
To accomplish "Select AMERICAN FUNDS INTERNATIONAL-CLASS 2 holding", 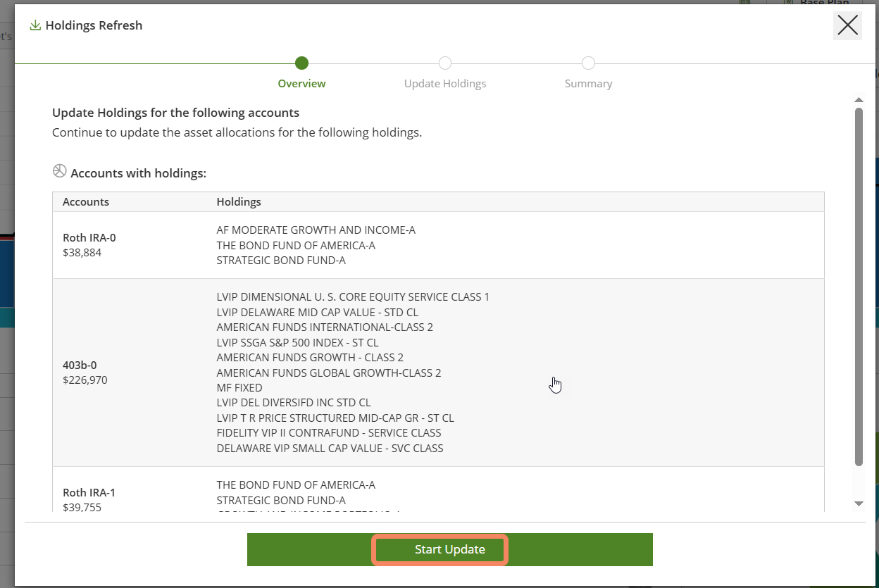I will point(325,327).
